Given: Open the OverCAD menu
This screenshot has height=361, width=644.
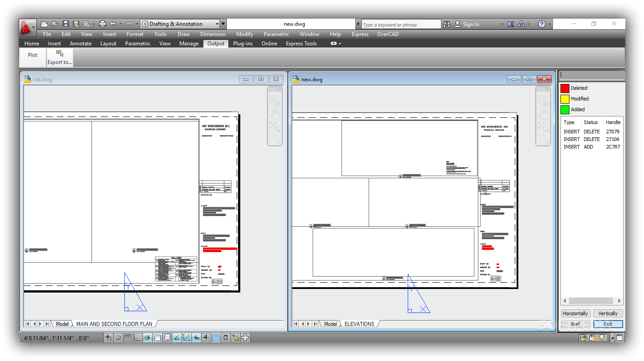Looking at the screenshot, I should coord(388,34).
